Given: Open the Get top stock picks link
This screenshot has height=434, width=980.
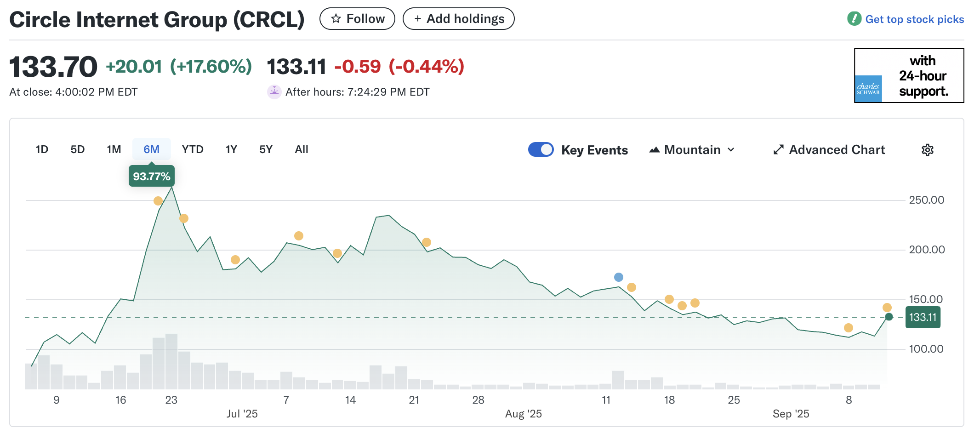Looking at the screenshot, I should coord(914,19).
